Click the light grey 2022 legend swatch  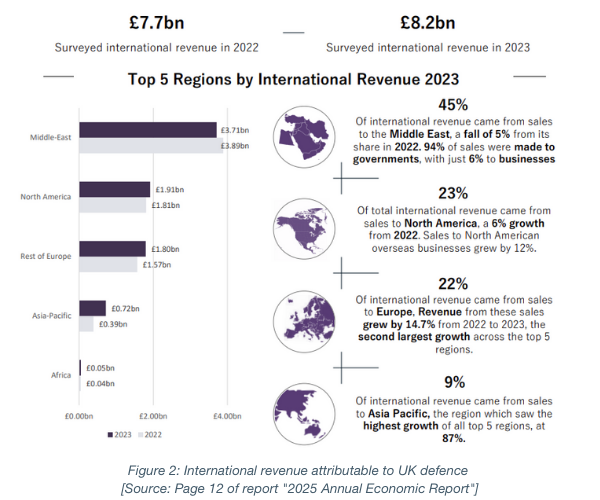click(x=140, y=435)
